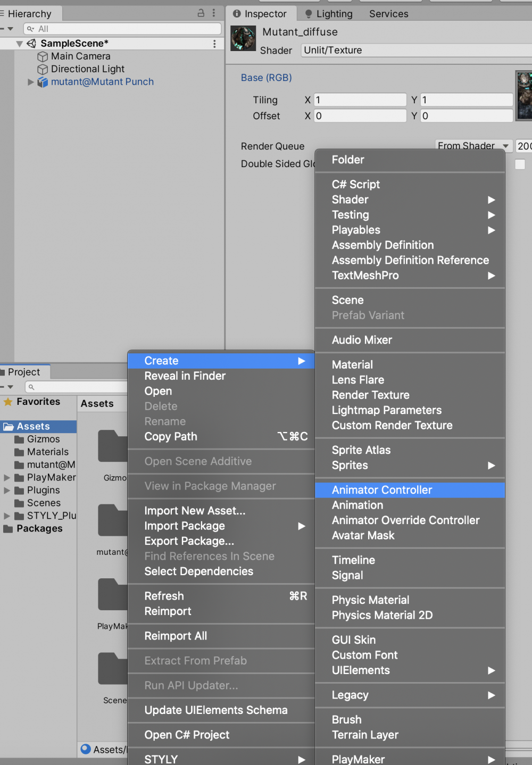
Task: Click the Project search magnifier icon
Action: pyautogui.click(x=31, y=387)
